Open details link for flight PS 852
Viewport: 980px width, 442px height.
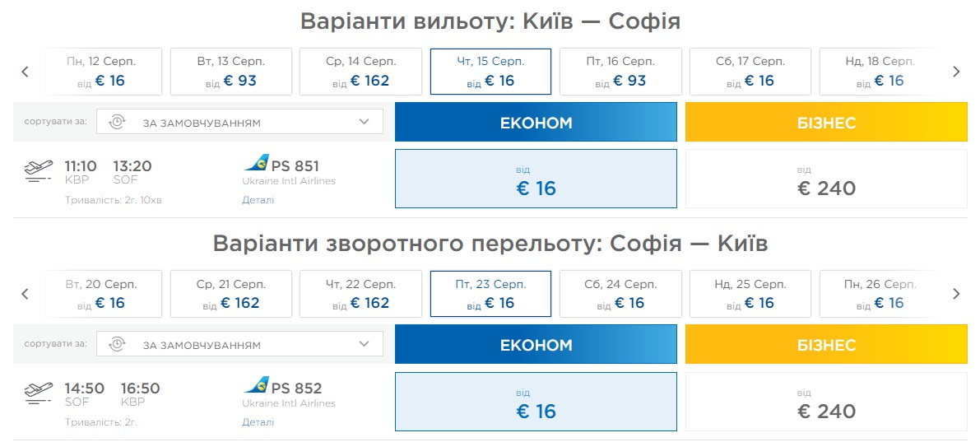tap(258, 422)
